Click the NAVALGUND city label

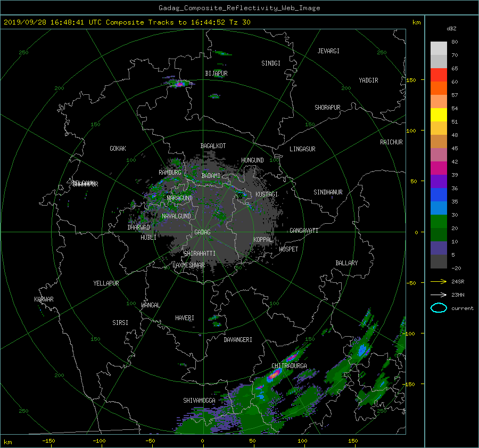pyautogui.click(x=176, y=216)
